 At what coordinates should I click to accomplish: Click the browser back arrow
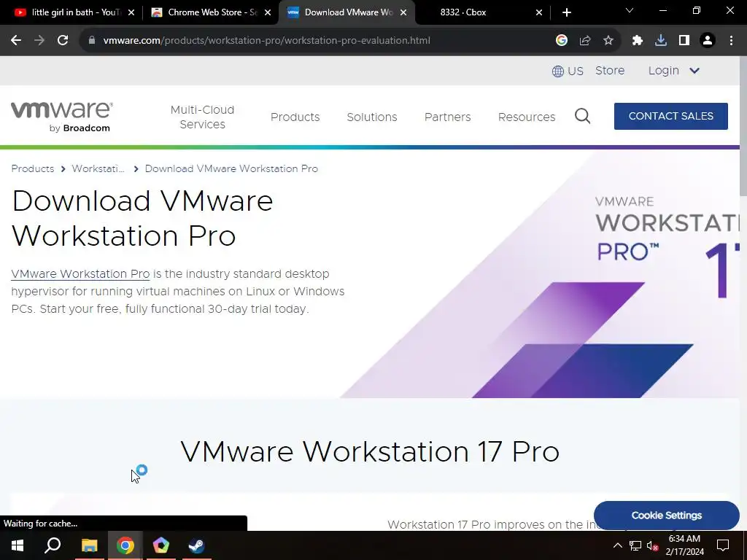(16, 41)
